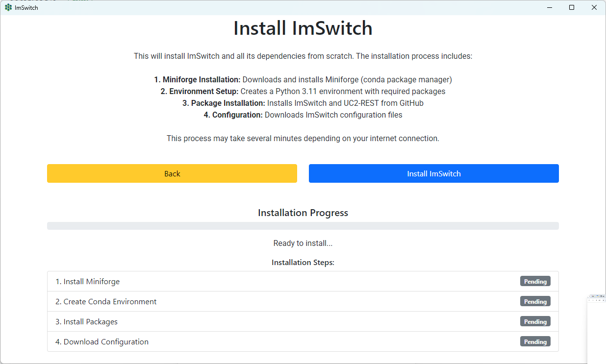Select the Install Packages step row
Image resolution: width=606 pixels, height=364 pixels.
tap(303, 321)
